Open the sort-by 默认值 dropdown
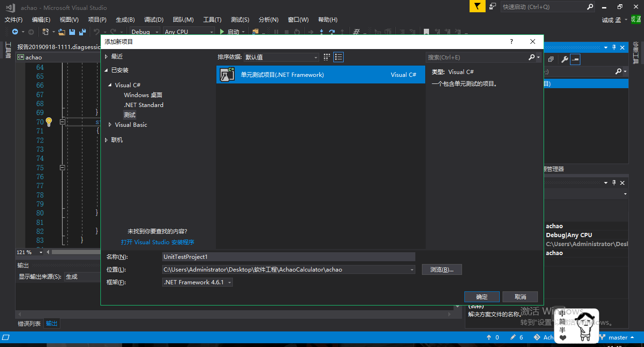This screenshot has width=644, height=347. (281, 57)
